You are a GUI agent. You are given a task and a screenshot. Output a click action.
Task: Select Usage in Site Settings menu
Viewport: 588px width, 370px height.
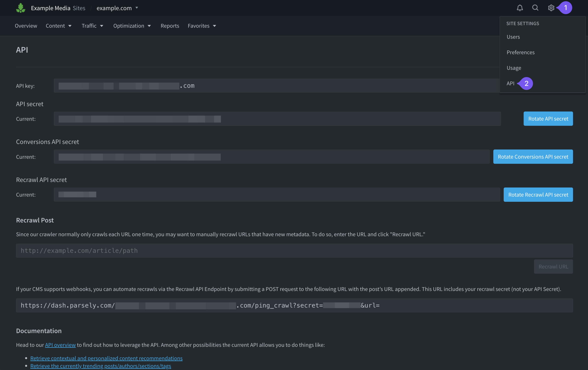pos(514,68)
